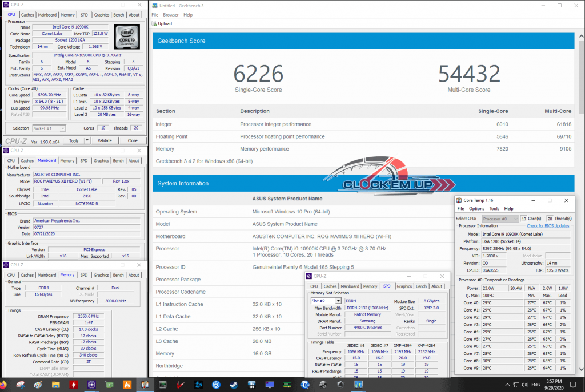585x392 pixels.
Task: Open the Bench tab in the SPD window
Action: [x=421, y=286]
